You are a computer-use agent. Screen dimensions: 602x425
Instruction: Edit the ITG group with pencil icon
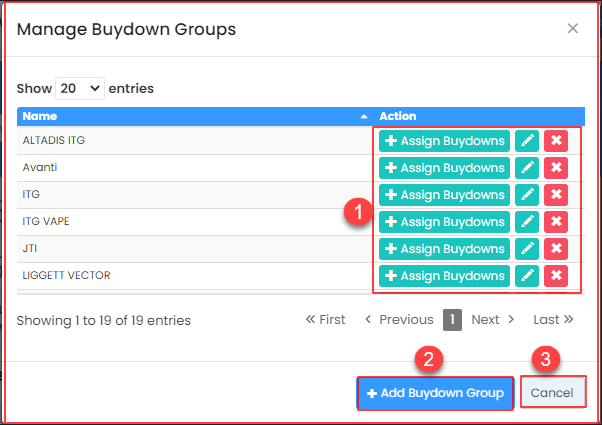[x=527, y=195]
